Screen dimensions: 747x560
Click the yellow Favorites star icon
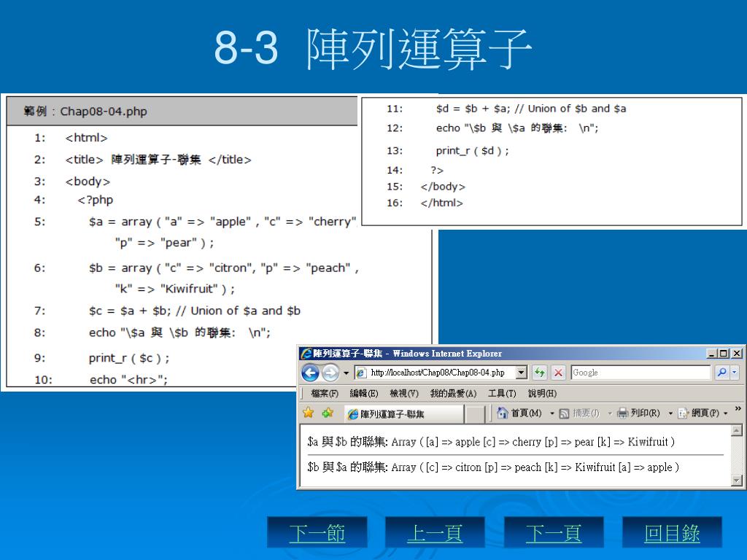(309, 413)
